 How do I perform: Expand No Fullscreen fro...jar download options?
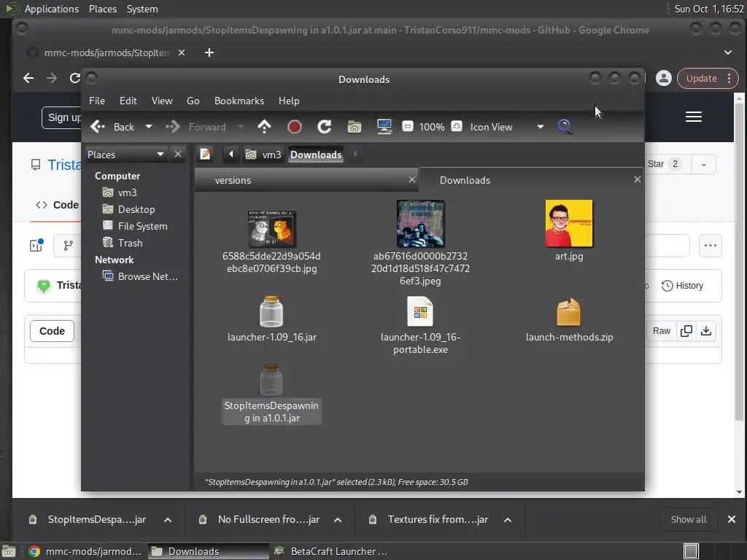coord(338,520)
